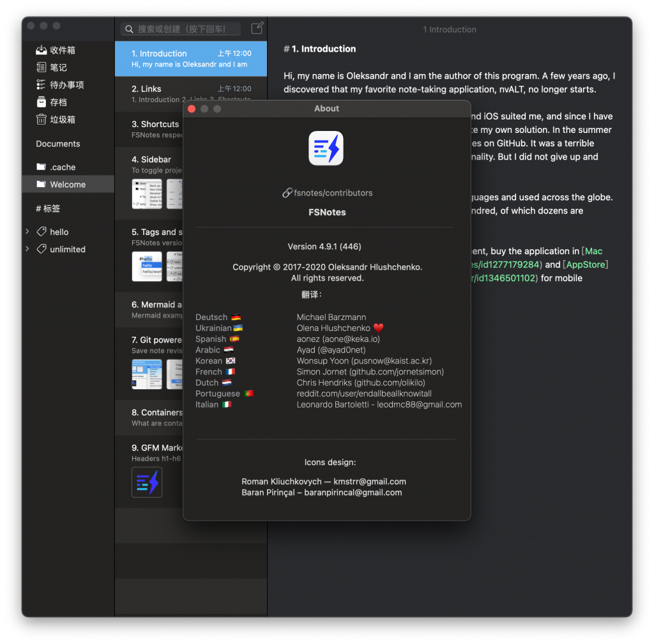Click the FSNotes app name in About
This screenshot has width=654, height=644.
click(x=327, y=212)
